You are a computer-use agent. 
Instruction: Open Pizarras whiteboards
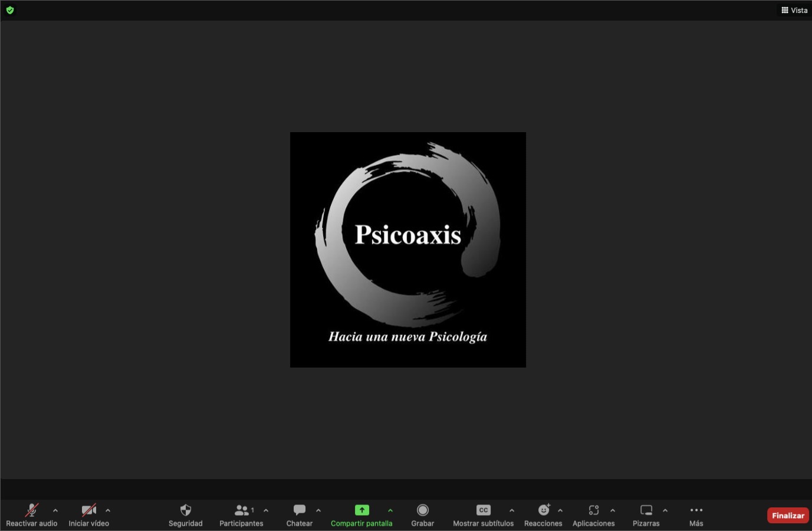[646, 514]
